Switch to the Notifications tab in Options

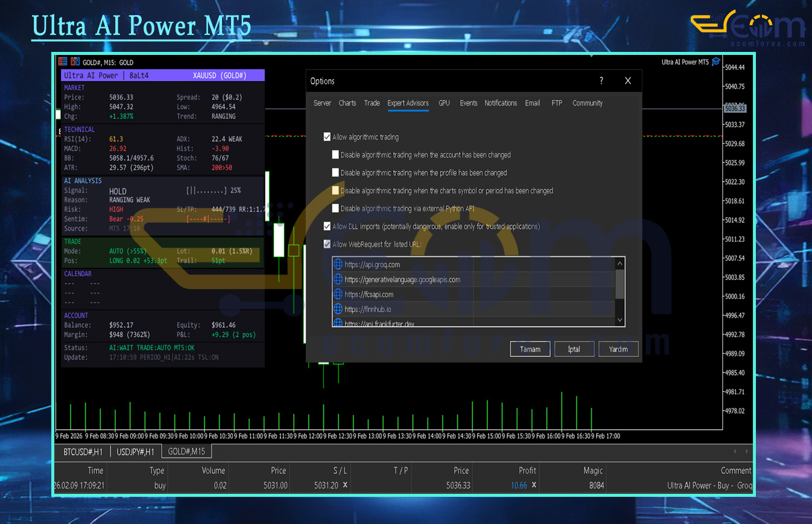[x=501, y=103]
